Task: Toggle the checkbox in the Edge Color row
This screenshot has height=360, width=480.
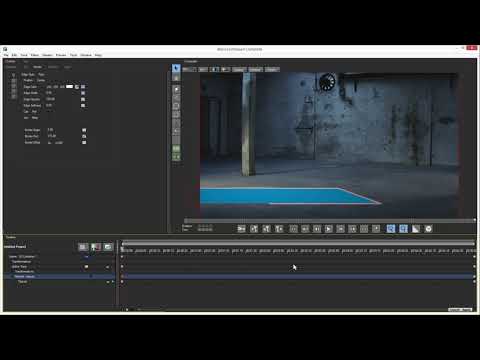Action: [x=83, y=87]
